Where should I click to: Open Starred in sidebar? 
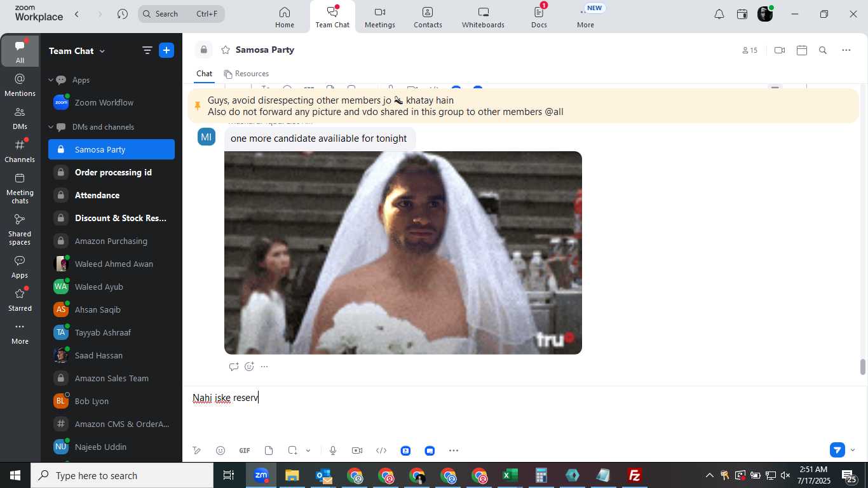[x=20, y=299]
